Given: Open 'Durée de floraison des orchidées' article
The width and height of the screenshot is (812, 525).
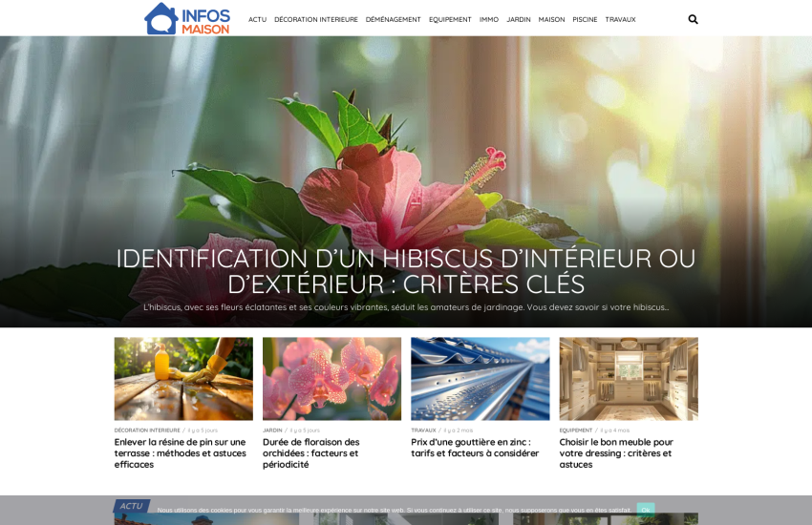Looking at the screenshot, I should pos(311,453).
